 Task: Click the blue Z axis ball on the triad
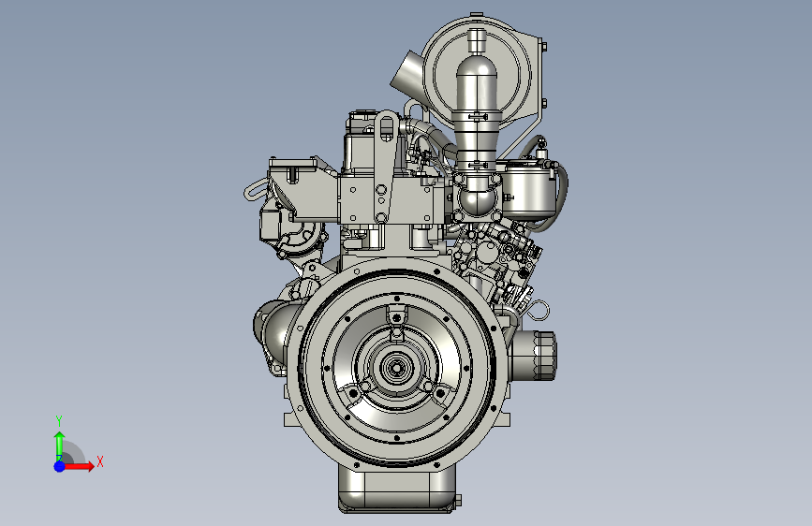tap(59, 466)
